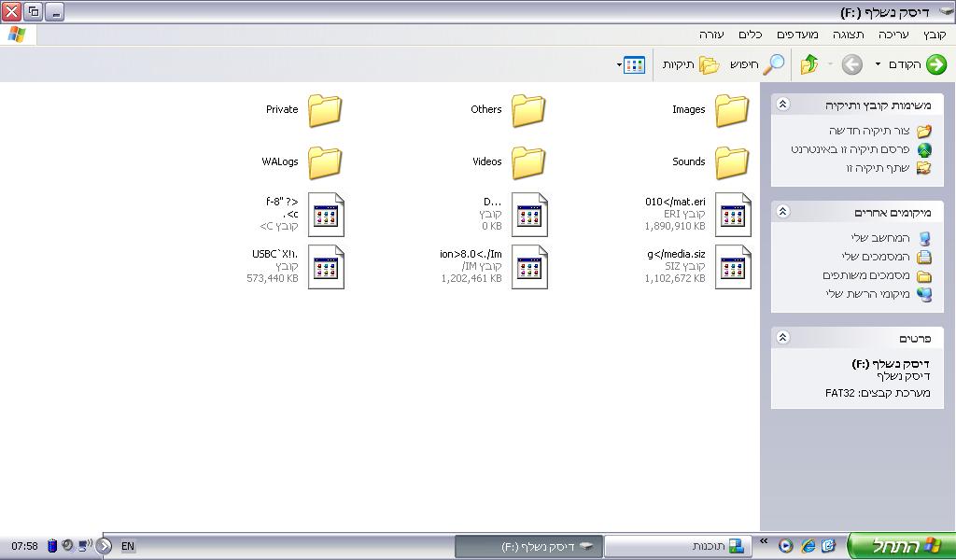
Task: Open the Back button history dropdown arrow
Action: point(878,64)
